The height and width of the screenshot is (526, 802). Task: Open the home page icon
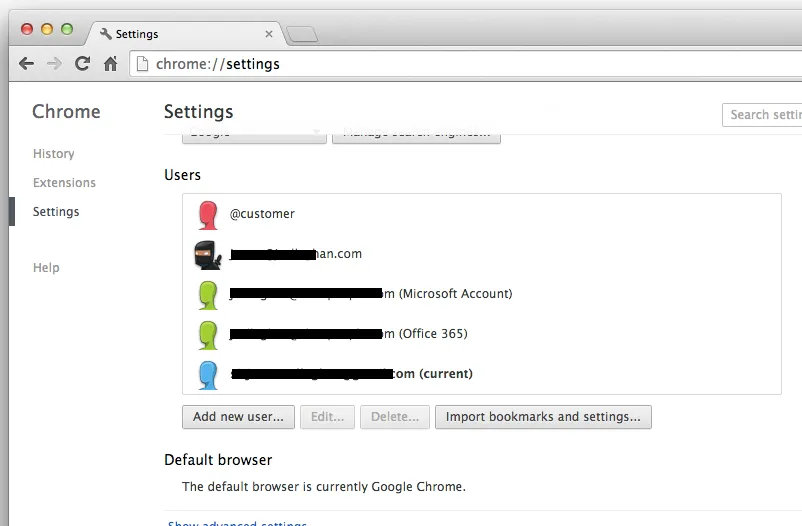pyautogui.click(x=110, y=64)
